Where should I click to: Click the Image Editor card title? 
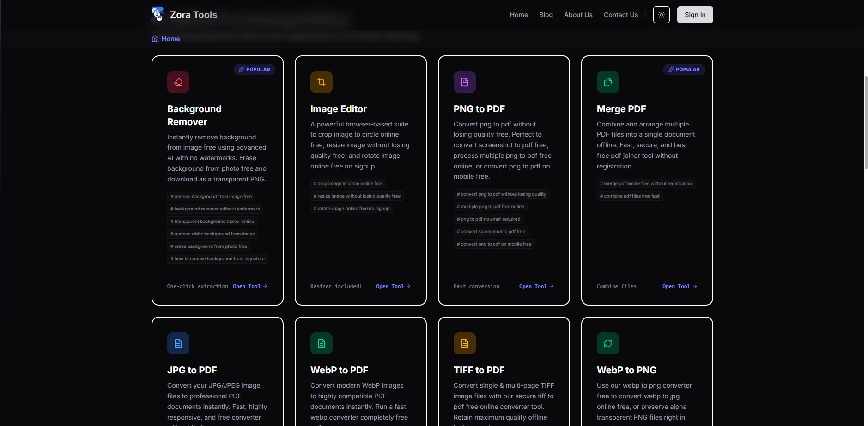coord(339,109)
